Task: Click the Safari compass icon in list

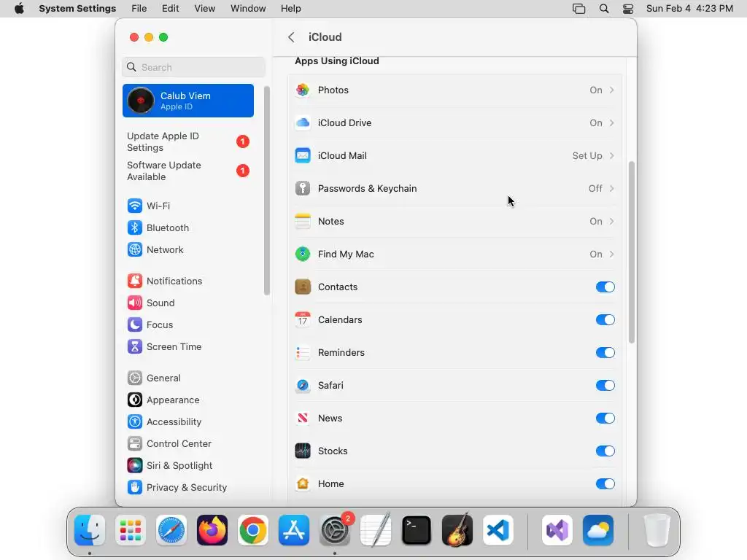Action: click(x=303, y=386)
